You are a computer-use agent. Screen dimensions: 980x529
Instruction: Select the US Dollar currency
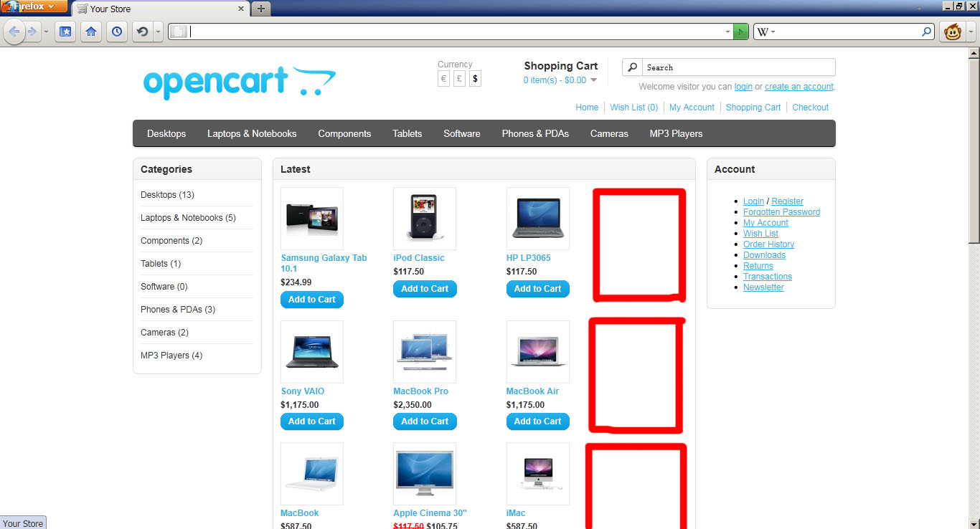[x=475, y=79]
